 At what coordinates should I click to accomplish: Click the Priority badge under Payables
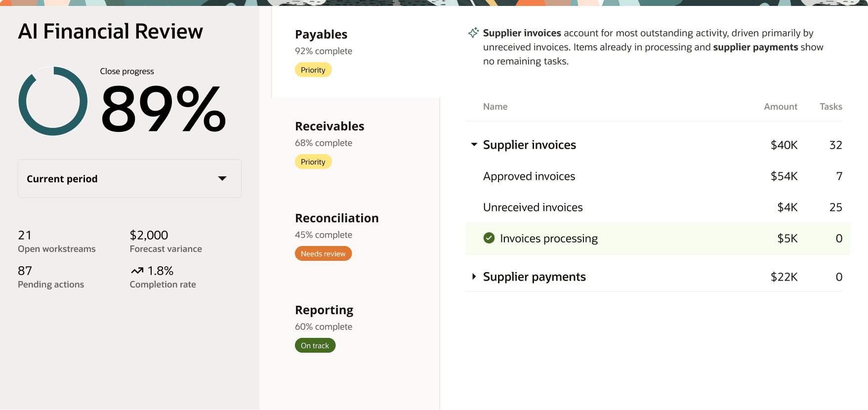pyautogui.click(x=313, y=70)
